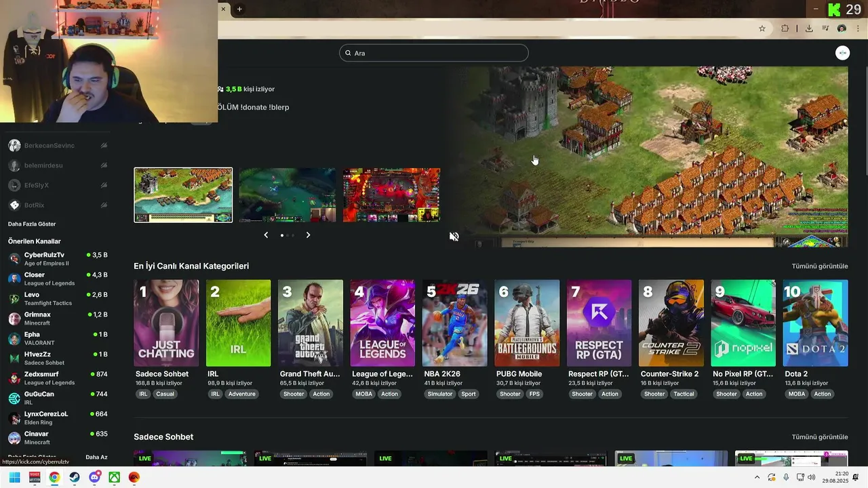
Task: Click the Simulator tag under NBA 2K26
Action: point(440,394)
